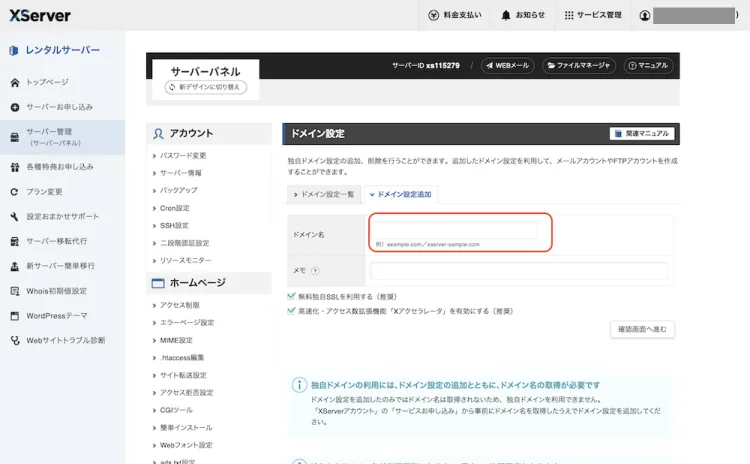Open エラーページ設定 link
Screen dimensions: 750x464
click(187, 323)
